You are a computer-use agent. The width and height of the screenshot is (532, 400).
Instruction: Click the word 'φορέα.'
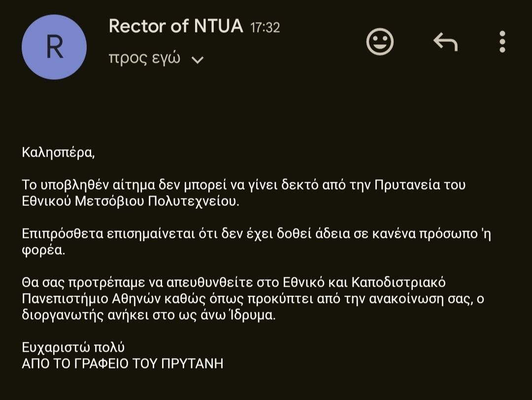coord(43,251)
